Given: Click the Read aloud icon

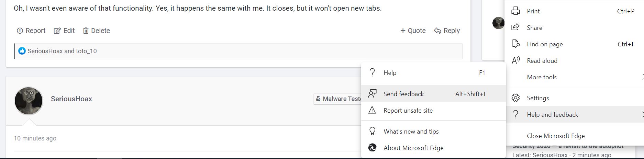Looking at the screenshot, I should [x=515, y=60].
